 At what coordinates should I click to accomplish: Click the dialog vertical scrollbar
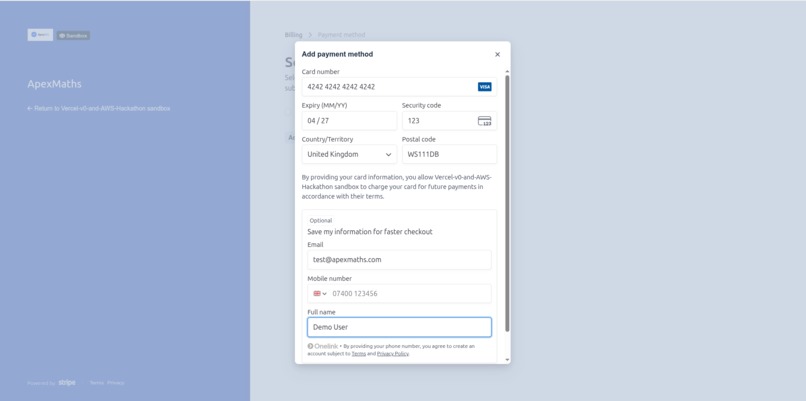pyautogui.click(x=507, y=203)
